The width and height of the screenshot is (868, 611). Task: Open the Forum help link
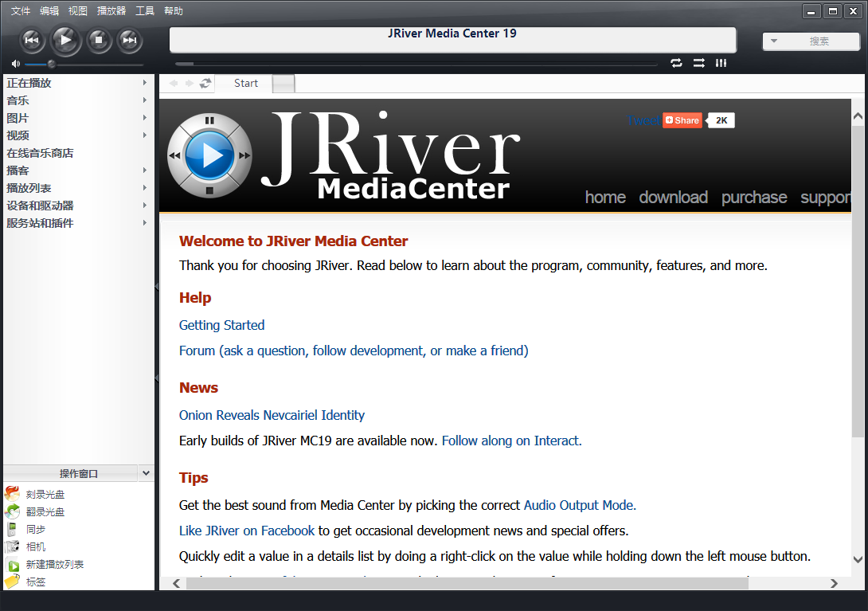point(354,351)
